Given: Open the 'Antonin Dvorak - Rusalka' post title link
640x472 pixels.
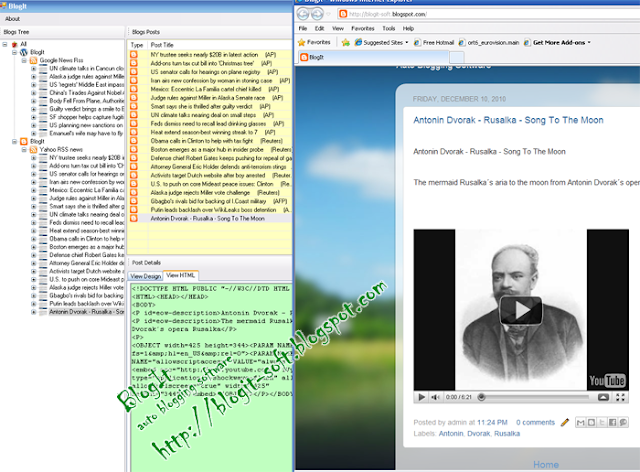Looking at the screenshot, I should (x=508, y=120).
